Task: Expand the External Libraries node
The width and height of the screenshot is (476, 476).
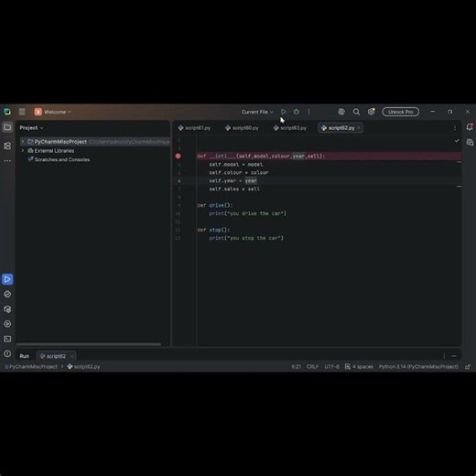Action: tap(23, 151)
